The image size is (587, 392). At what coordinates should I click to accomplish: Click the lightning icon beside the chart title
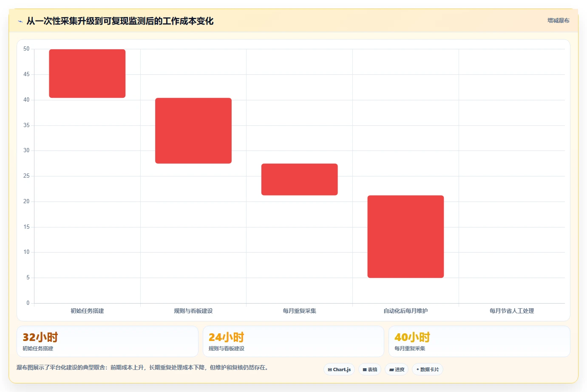(x=20, y=21)
